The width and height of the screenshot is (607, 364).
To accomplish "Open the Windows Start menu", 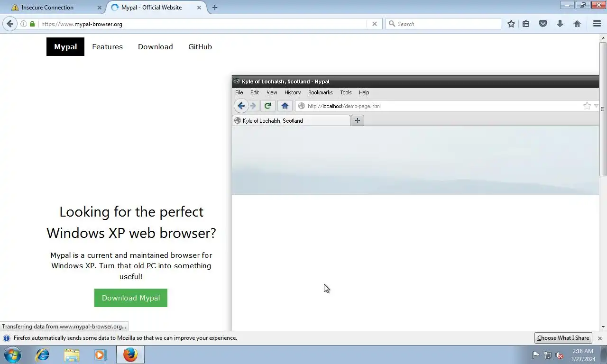I will [x=13, y=355].
